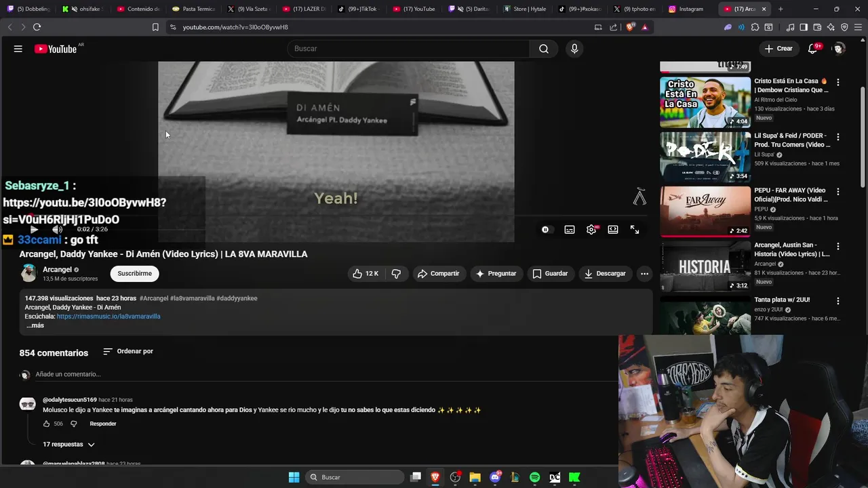Open the rimasmusic.io/la8vamaravilla link

point(108,317)
